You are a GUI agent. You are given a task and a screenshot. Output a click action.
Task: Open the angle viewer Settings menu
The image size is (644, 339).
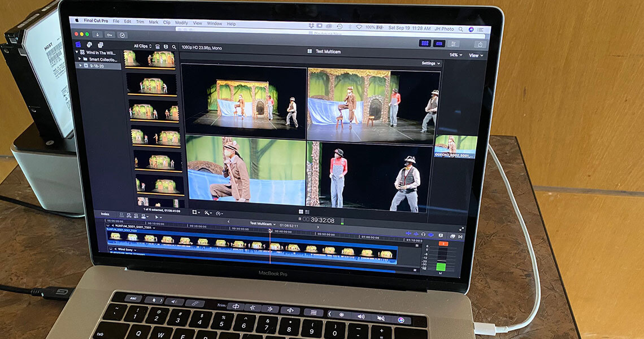coord(430,63)
